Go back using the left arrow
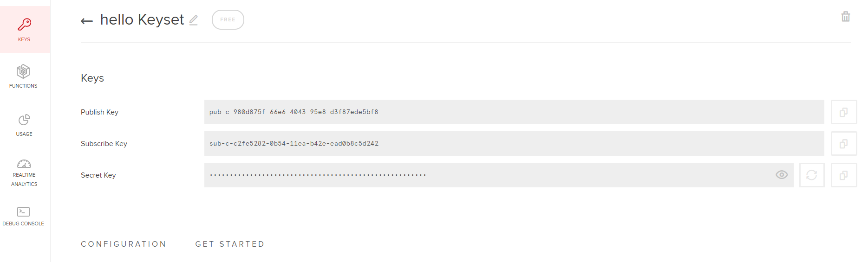868x262 pixels. [x=87, y=21]
